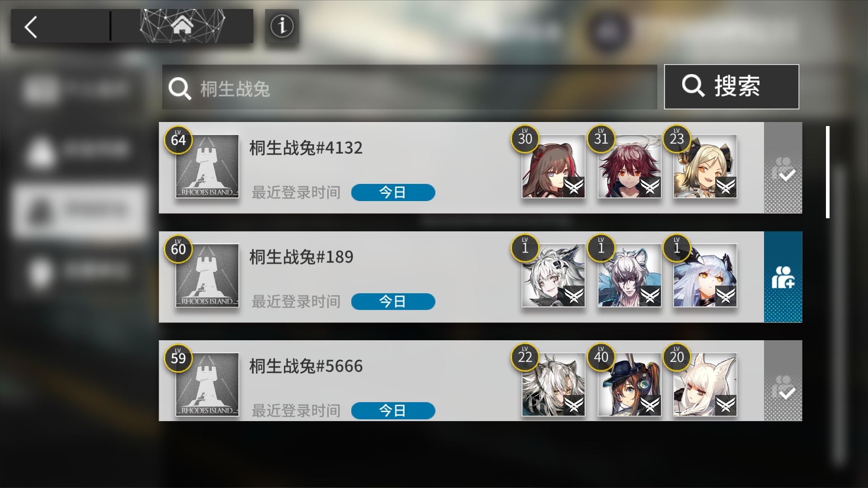868x488 pixels.
Task: Click the 搜索 search button
Action: point(731,86)
